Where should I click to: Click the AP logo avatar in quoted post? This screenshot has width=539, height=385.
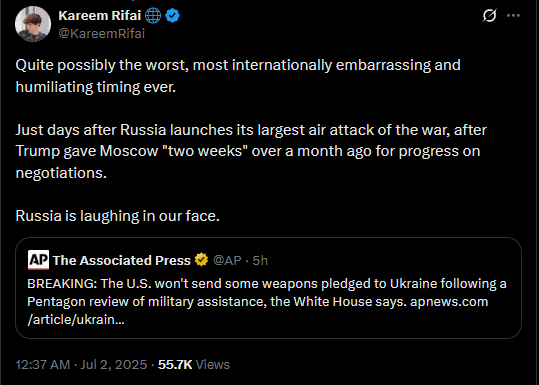click(38, 260)
